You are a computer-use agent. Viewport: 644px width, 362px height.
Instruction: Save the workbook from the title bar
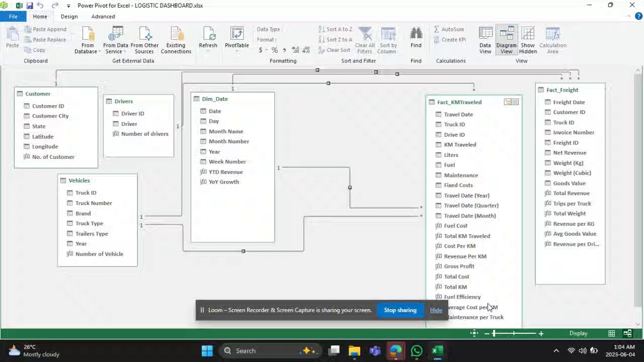30,6
